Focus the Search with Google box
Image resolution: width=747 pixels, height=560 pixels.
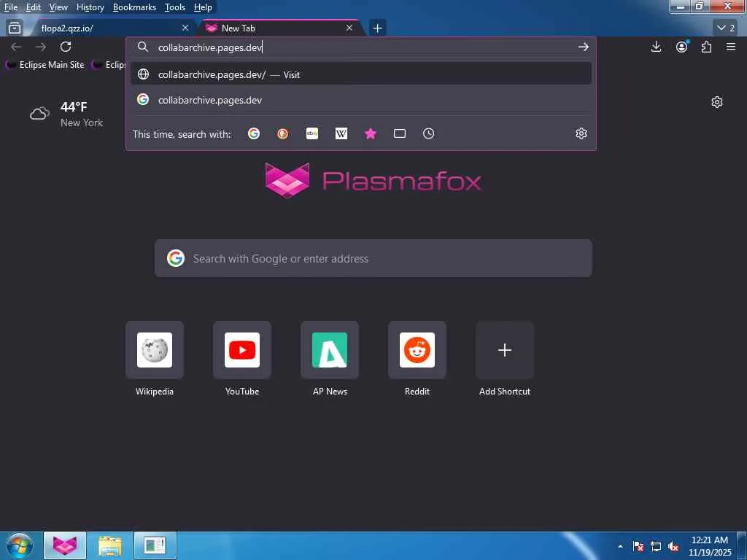[373, 259]
